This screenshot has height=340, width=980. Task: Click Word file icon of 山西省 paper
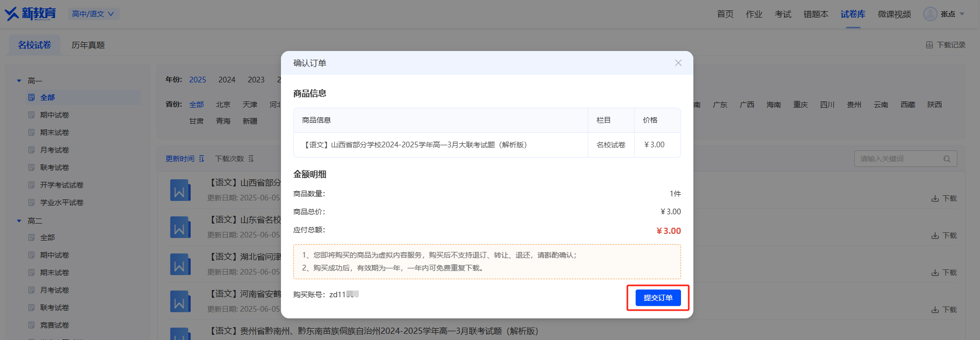coord(180,190)
